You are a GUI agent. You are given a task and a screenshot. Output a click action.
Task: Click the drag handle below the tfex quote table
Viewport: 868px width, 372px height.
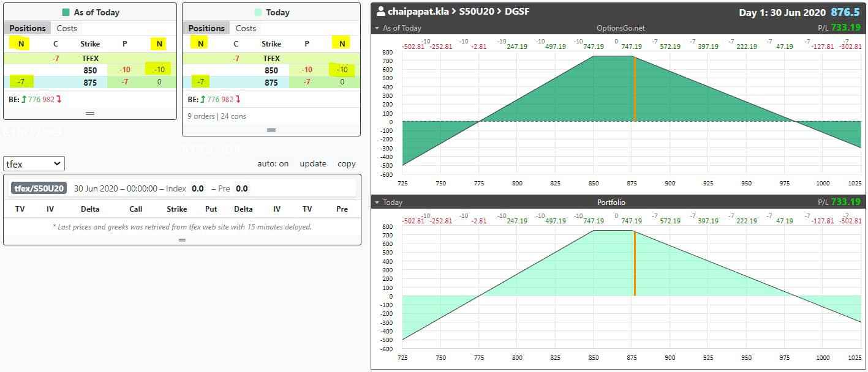[182, 240]
